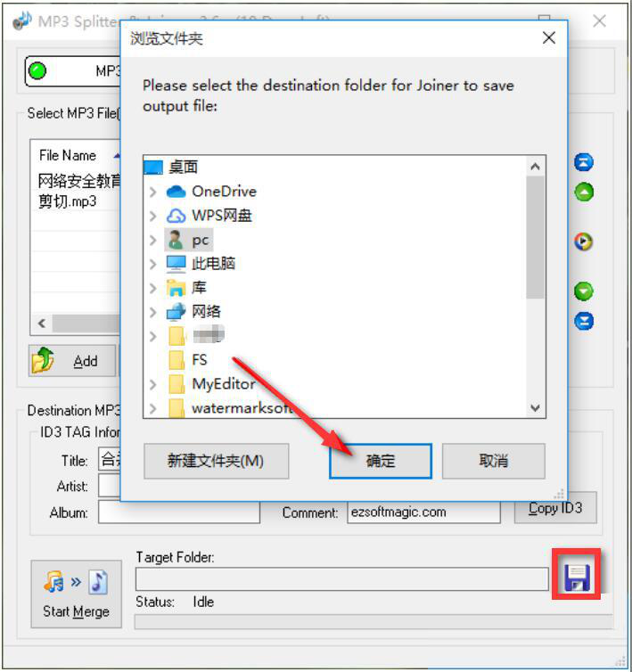This screenshot has height=672, width=632.
Task: Click 确定 to confirm folder
Action: [381, 461]
